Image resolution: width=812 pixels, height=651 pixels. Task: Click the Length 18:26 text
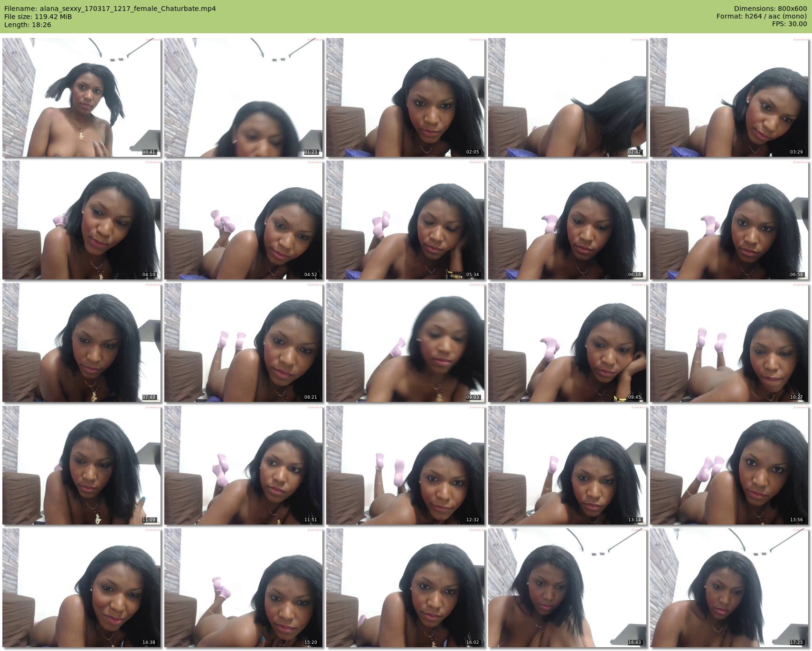28,25
